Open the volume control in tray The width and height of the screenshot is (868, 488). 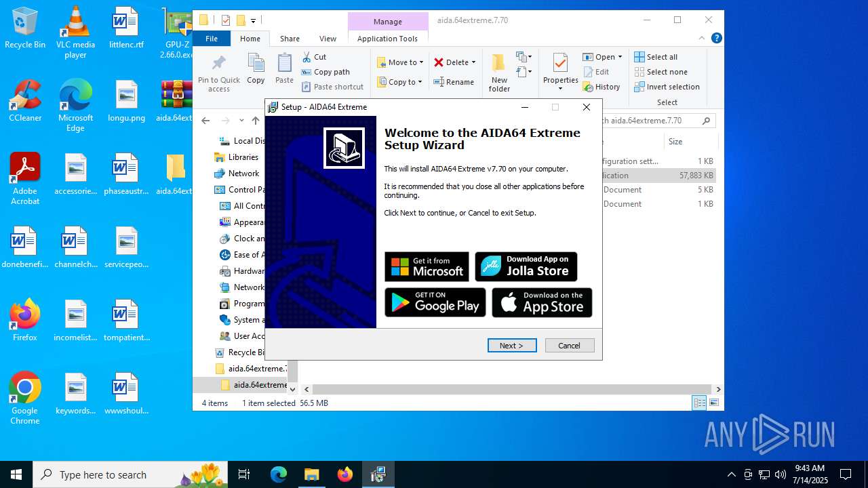tap(780, 474)
